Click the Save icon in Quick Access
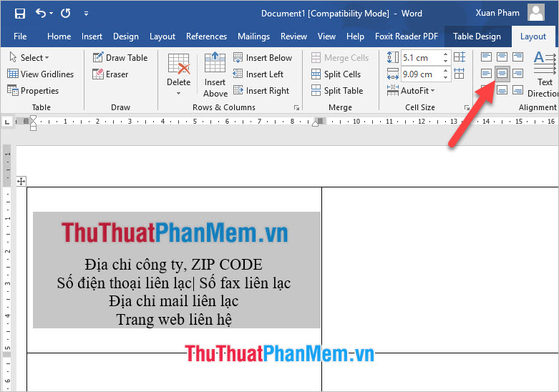The image size is (559, 392). tap(19, 14)
